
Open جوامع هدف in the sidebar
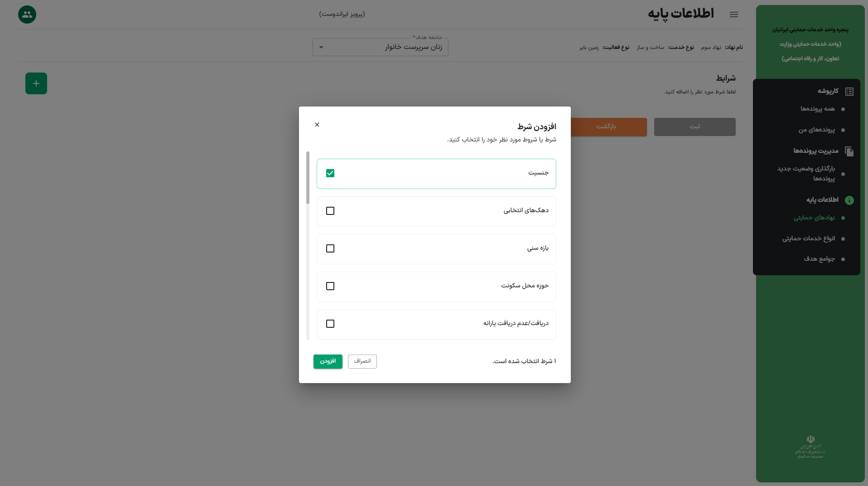[819, 259]
